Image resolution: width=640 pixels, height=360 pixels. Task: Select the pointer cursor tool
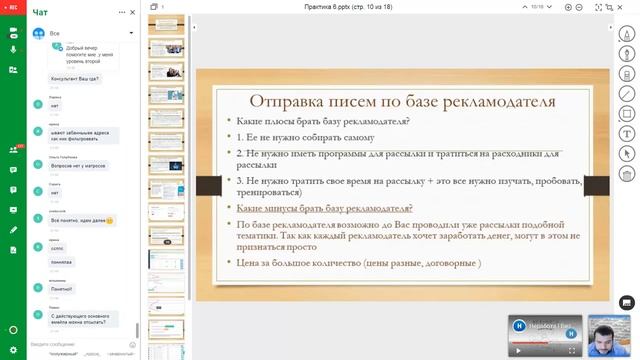point(627,153)
